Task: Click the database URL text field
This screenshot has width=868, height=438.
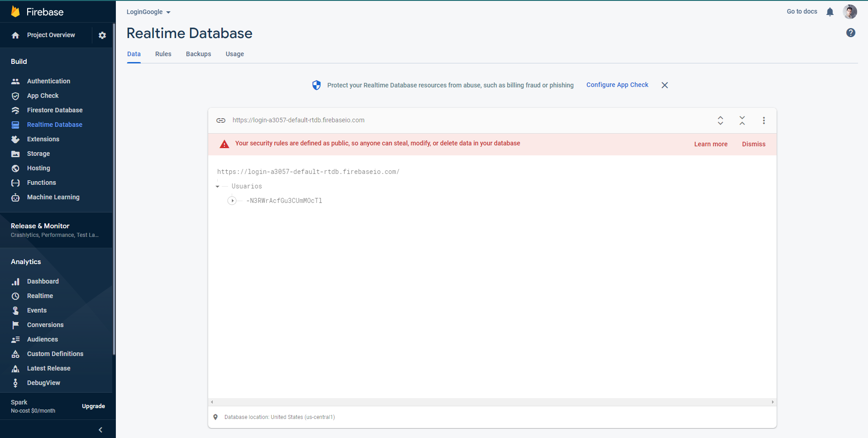Action: [x=298, y=120]
